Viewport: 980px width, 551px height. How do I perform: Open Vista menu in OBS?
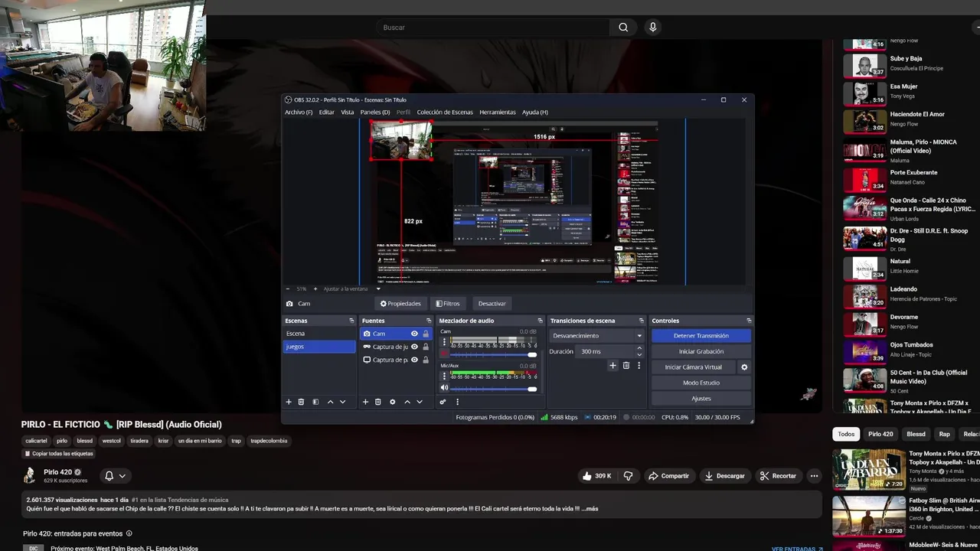coord(348,112)
